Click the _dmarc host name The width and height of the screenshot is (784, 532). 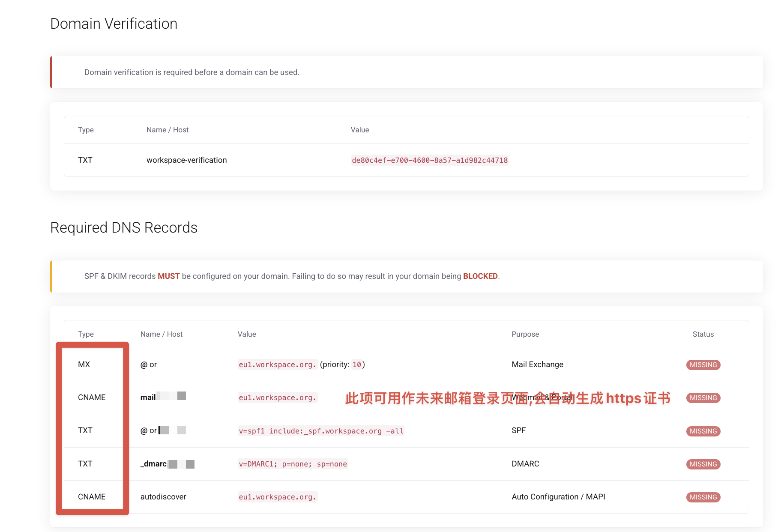coord(153,464)
